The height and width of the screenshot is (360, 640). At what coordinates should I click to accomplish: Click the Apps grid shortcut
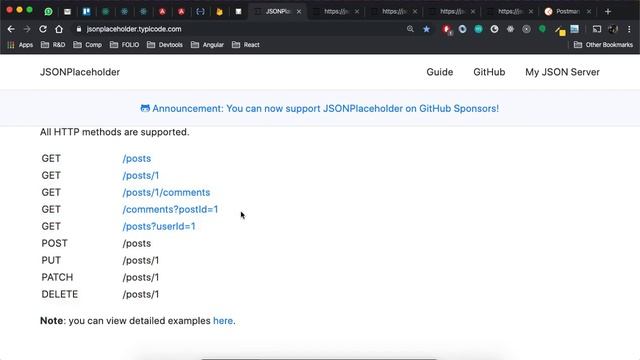(x=20, y=45)
